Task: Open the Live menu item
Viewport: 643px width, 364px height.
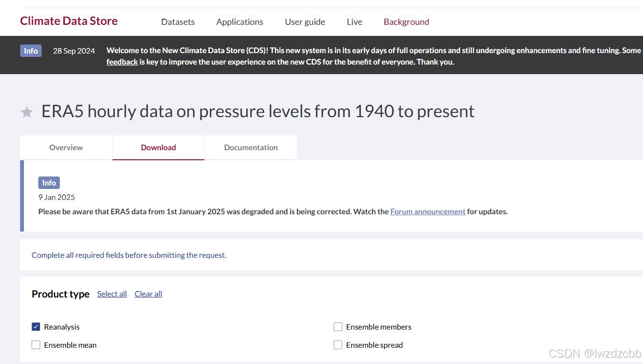Action: tap(354, 22)
